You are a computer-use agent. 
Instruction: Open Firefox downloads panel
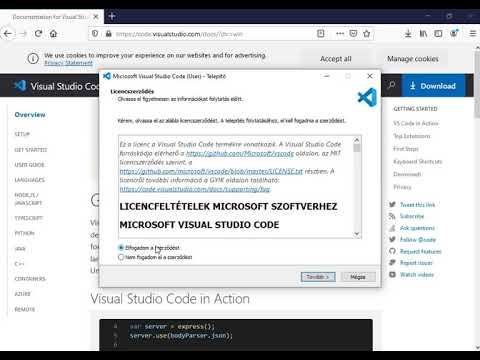(408, 34)
